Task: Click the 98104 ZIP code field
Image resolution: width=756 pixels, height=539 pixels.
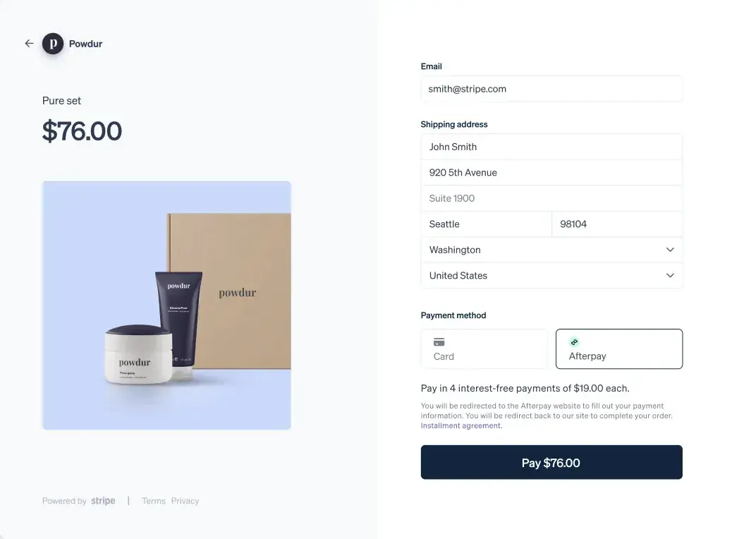Action: (x=617, y=224)
